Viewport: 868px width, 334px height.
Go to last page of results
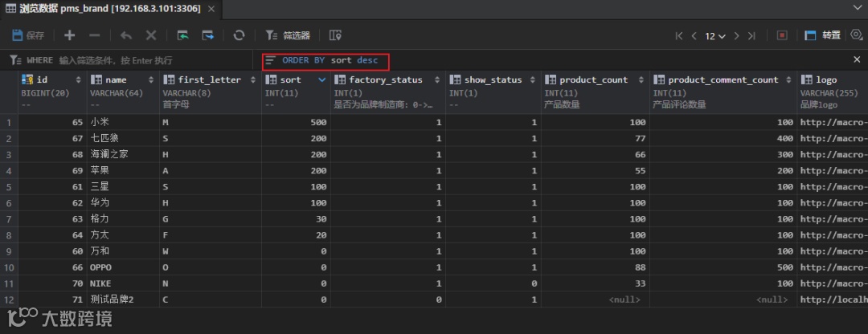pos(751,36)
